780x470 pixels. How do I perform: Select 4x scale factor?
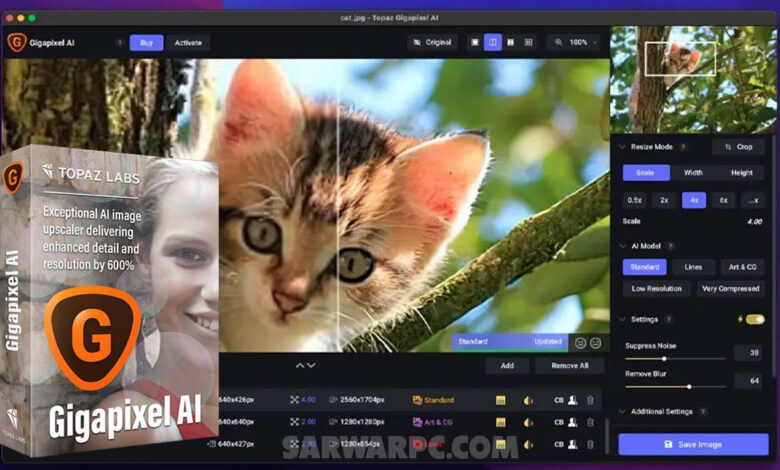click(694, 200)
